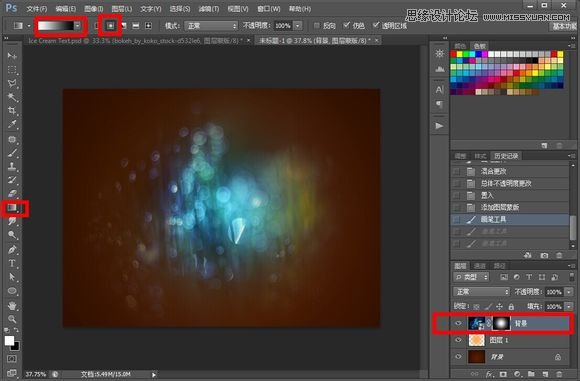Toggle the 仿色 (Dither) checkbox
This screenshot has height=381, width=580.
tap(346, 25)
